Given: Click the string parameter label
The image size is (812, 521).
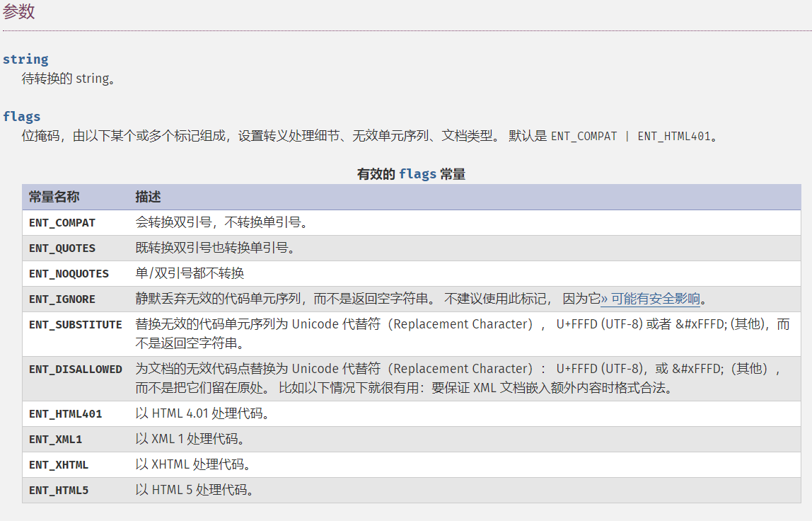Looking at the screenshot, I should (x=25, y=59).
